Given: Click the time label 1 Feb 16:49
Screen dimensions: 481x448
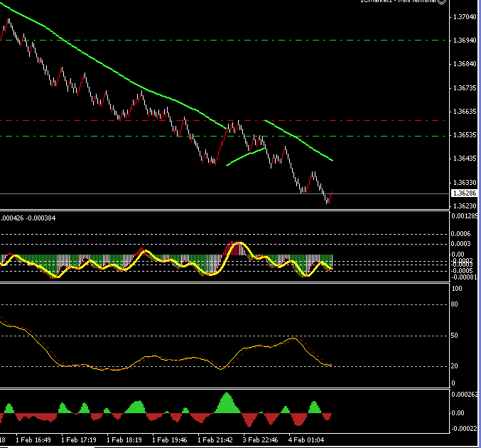Looking at the screenshot, I should click(33, 440).
